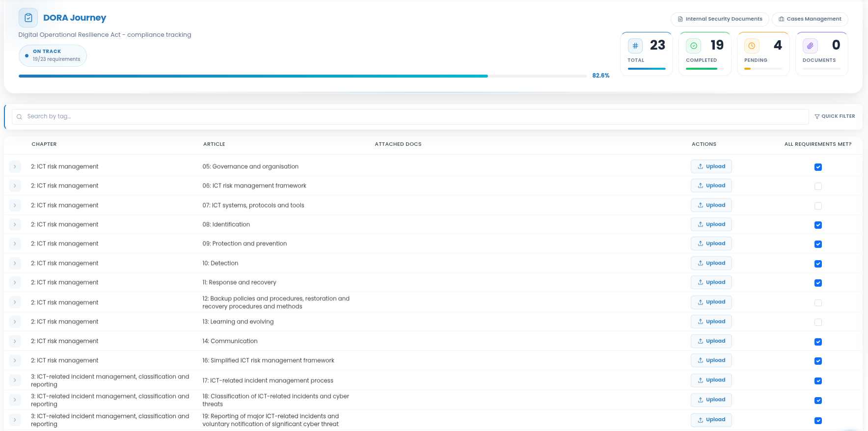Expand row 07: ICT systems, protocols and tools

(15, 205)
